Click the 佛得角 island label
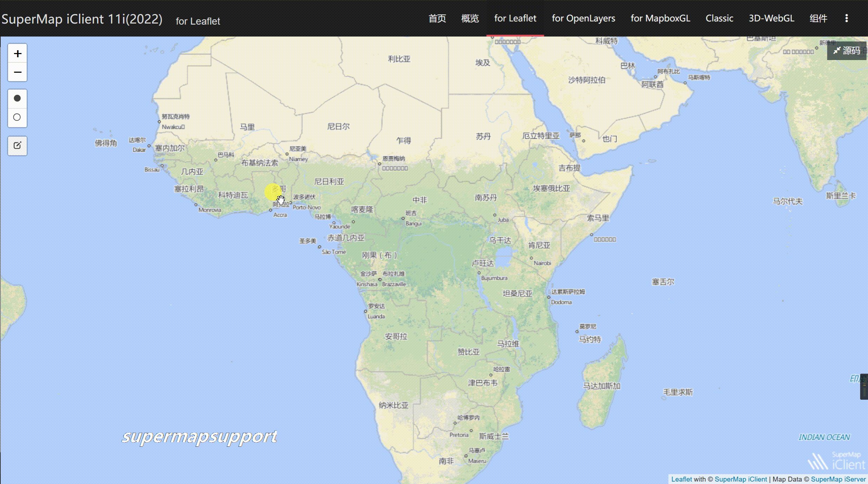868x484 pixels. pyautogui.click(x=106, y=143)
